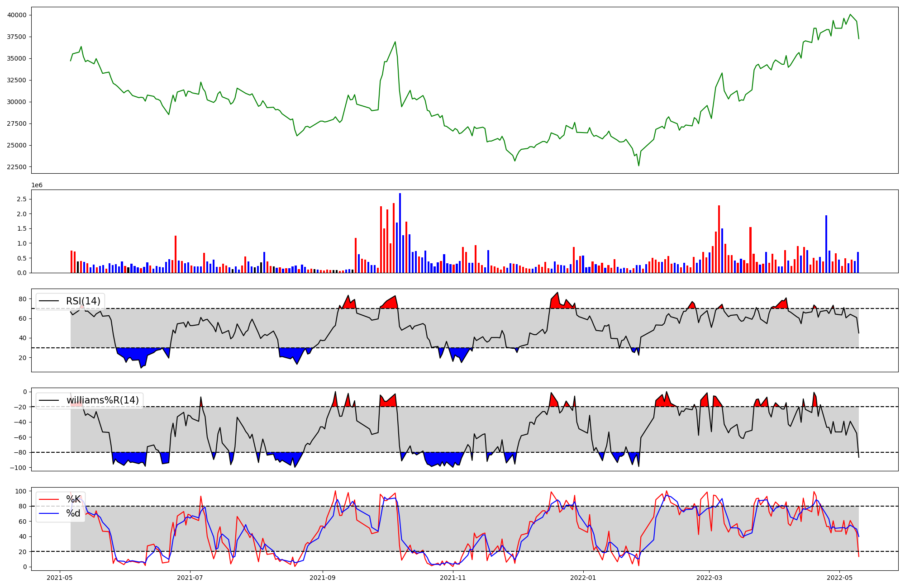Click the 2.5 tick on volume axis
The image size is (905, 588).
(x=22, y=199)
